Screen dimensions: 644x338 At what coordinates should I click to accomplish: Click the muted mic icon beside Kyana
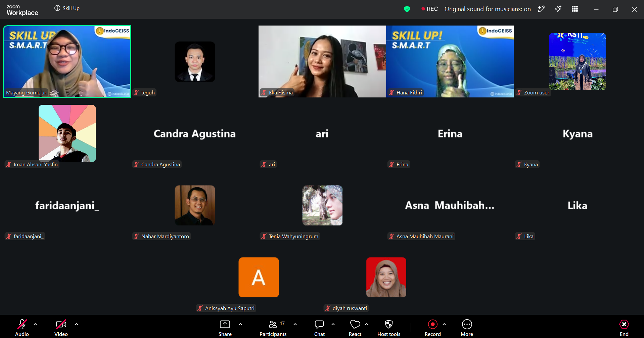point(519,164)
